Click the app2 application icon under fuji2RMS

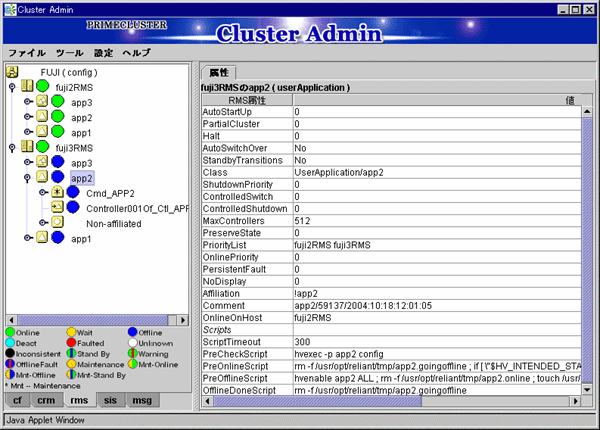pyautogui.click(x=42, y=116)
